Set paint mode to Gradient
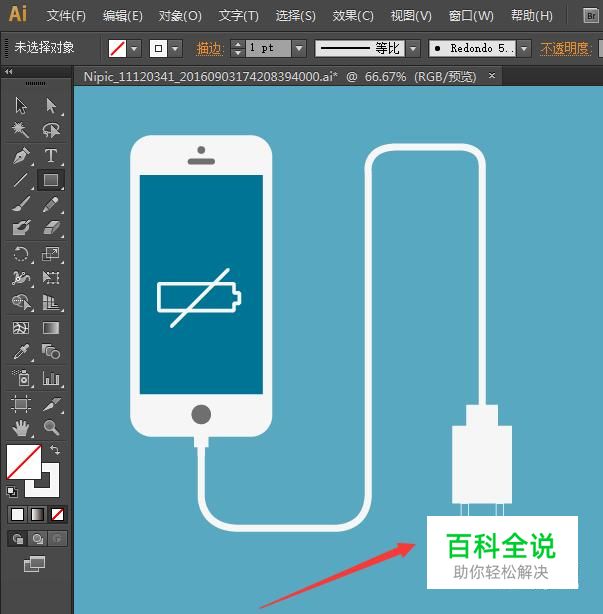The height and width of the screenshot is (614, 603). pyautogui.click(x=38, y=515)
